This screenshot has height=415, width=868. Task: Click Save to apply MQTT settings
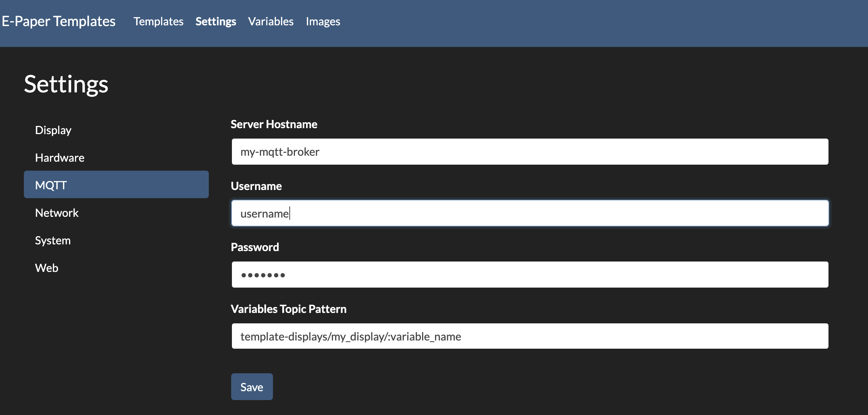pos(251,386)
